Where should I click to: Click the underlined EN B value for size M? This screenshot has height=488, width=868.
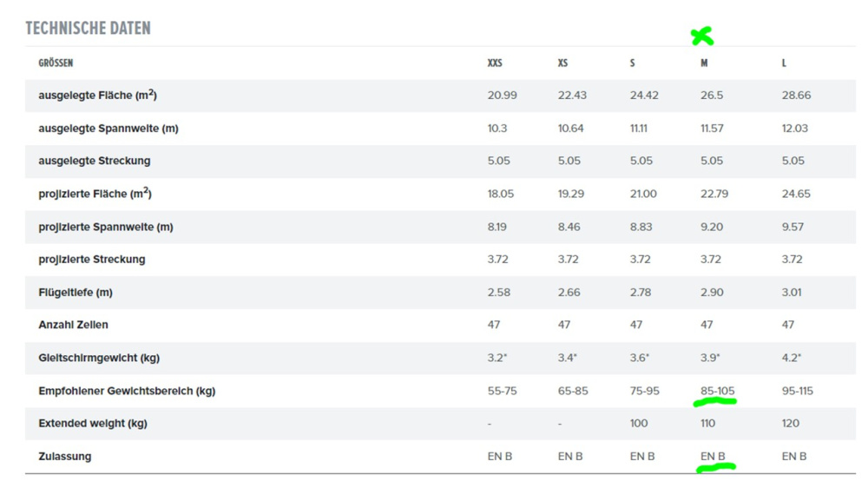click(x=713, y=457)
